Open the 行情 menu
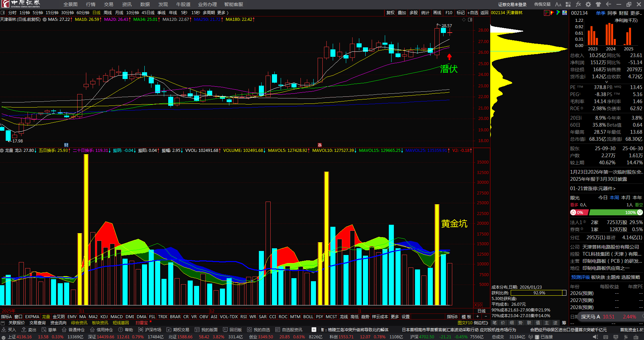644x340 pixels. point(91,4)
